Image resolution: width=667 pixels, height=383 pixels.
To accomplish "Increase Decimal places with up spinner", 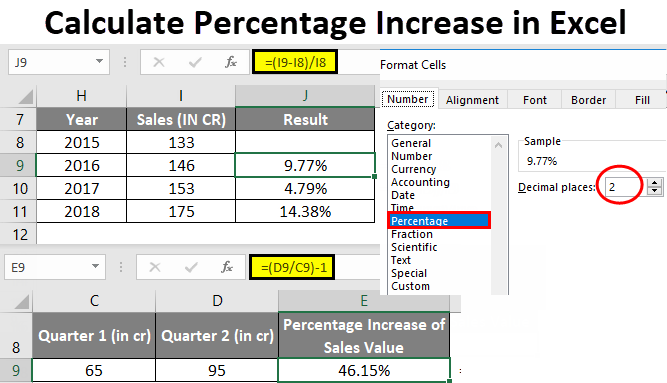I will 655,183.
